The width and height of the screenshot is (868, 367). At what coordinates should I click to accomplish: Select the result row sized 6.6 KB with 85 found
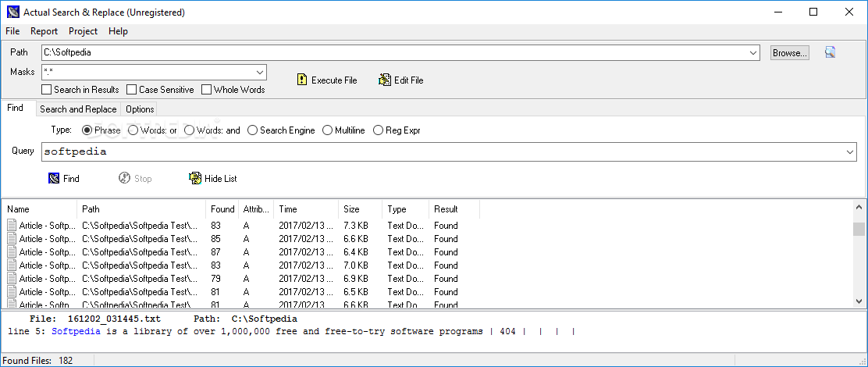tap(241, 239)
